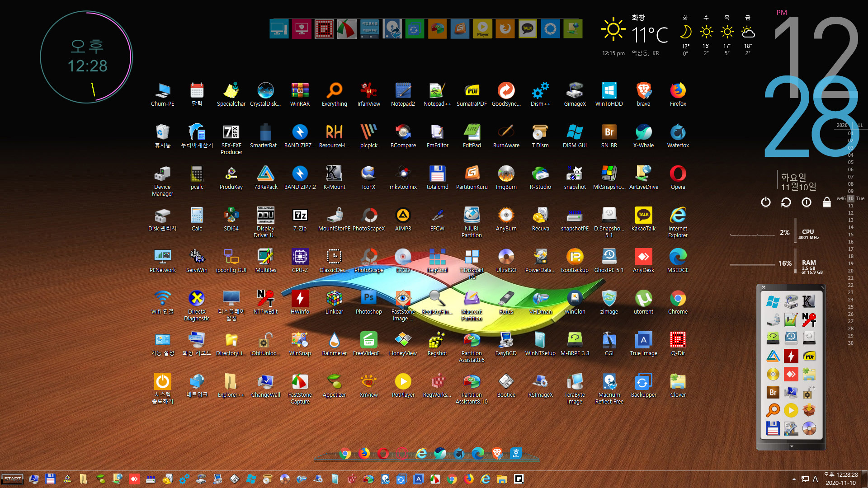Expand floating launcher panel bottom arrow

tap(792, 446)
